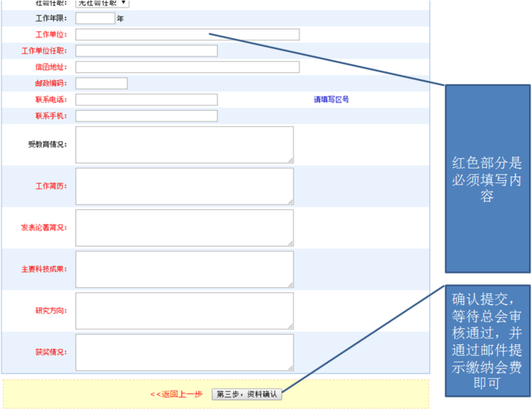Click the 联系手机 mobile number field
Screen dimensions: 532x412
pos(147,116)
